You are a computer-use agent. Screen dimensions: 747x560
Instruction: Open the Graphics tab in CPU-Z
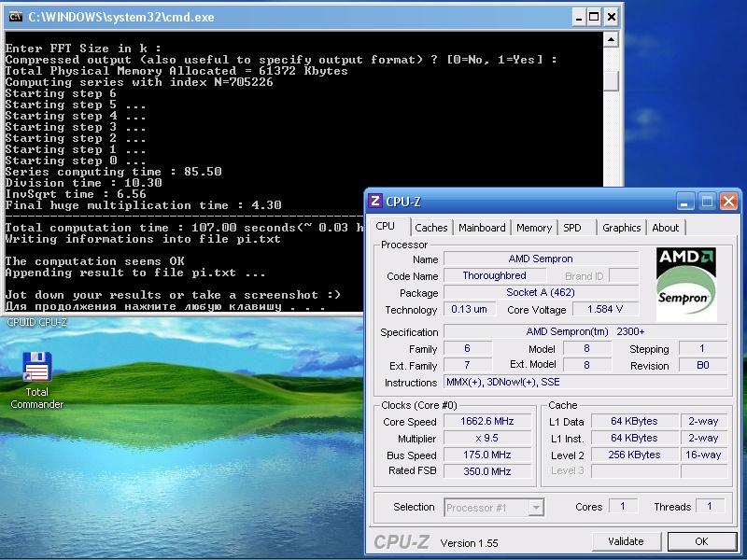coord(621,228)
